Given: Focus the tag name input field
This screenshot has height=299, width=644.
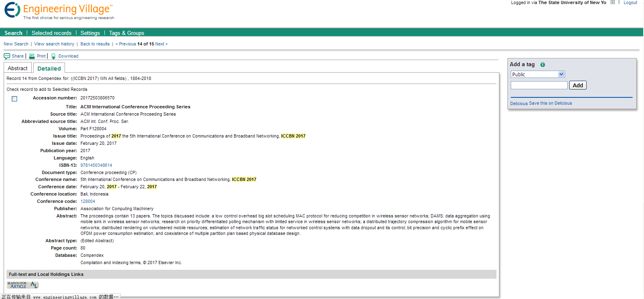Looking at the screenshot, I should point(539,85).
